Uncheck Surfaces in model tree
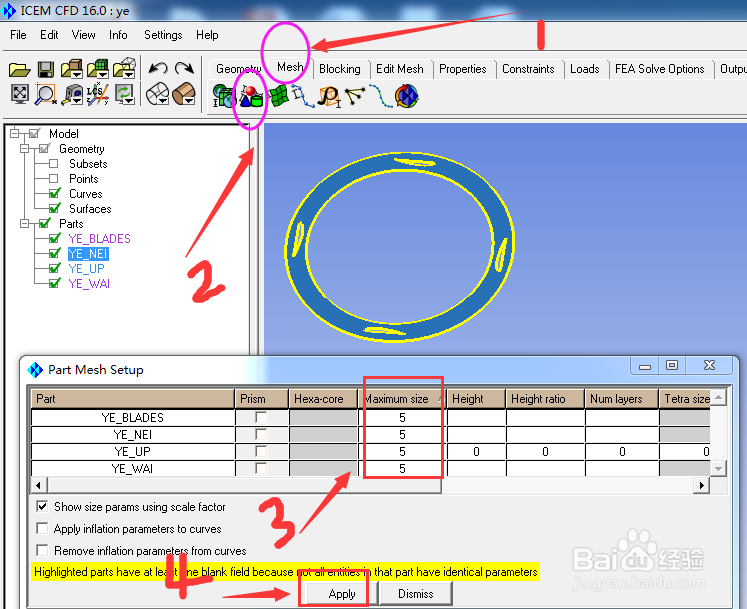This screenshot has height=609, width=747. point(55,208)
